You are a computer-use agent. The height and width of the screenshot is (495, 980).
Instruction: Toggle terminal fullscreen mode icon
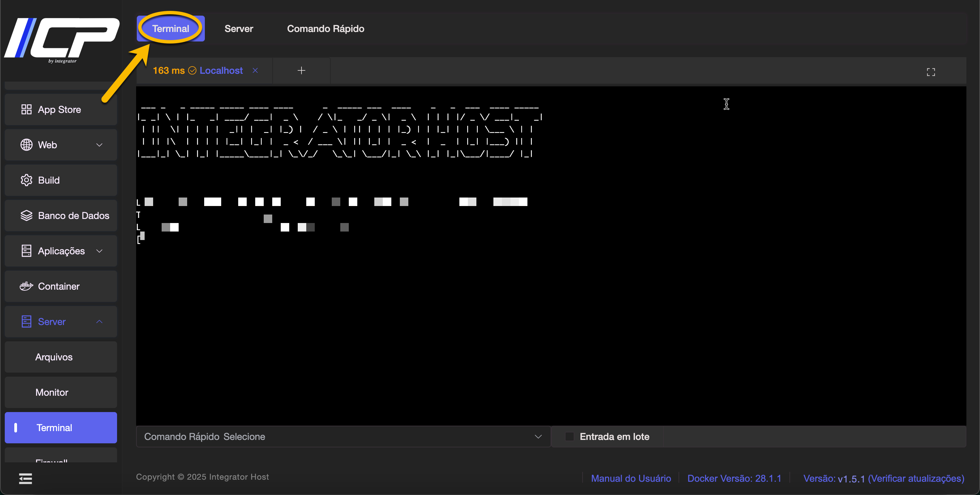click(x=931, y=72)
